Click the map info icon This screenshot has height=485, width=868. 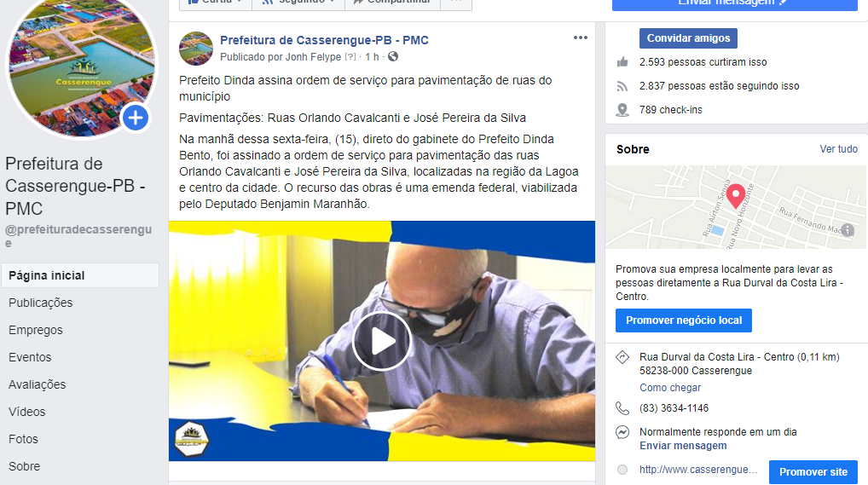(x=848, y=230)
